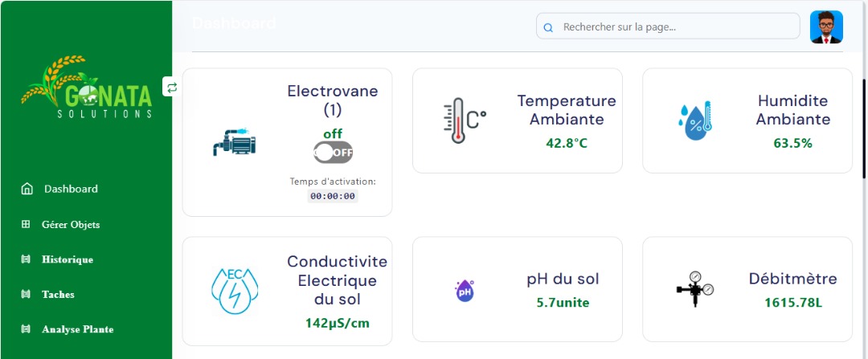Click the Dashboard page heading
Viewport: 868px width, 359px height.
234,23
